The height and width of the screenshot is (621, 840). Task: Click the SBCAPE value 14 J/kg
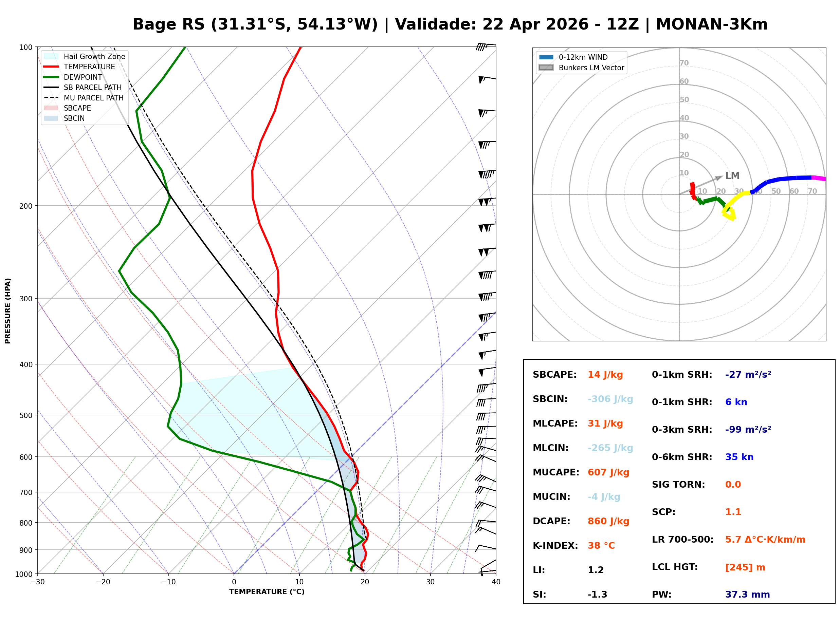[605, 375]
